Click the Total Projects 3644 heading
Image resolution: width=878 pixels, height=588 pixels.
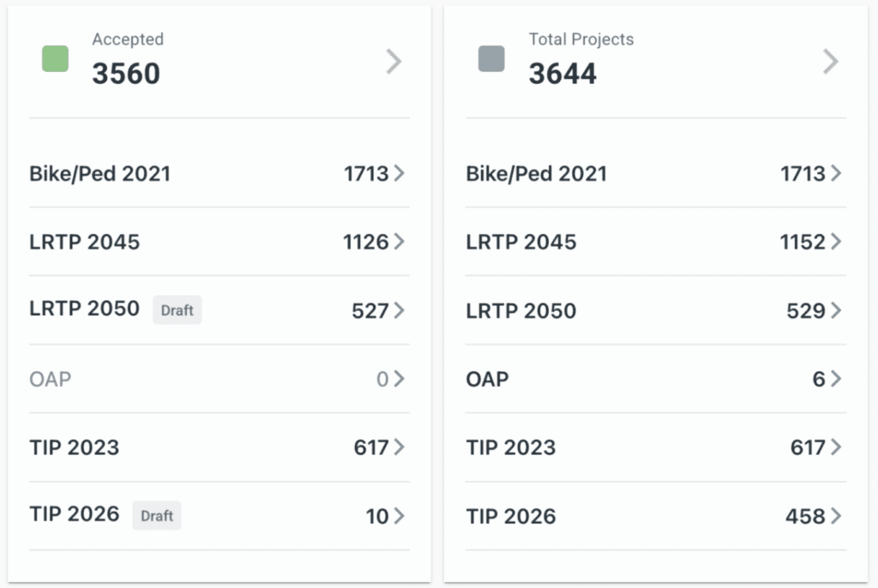click(x=563, y=74)
